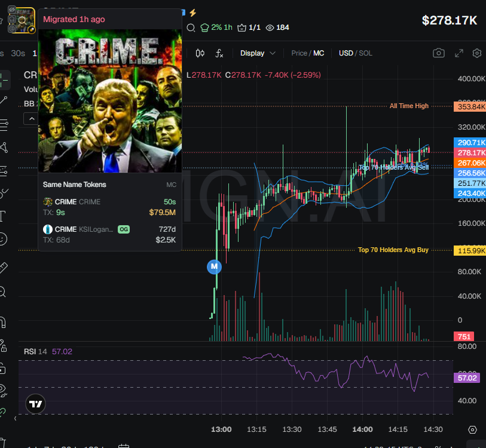Click the C.R.I.M.E token artwork preview

coord(110,101)
